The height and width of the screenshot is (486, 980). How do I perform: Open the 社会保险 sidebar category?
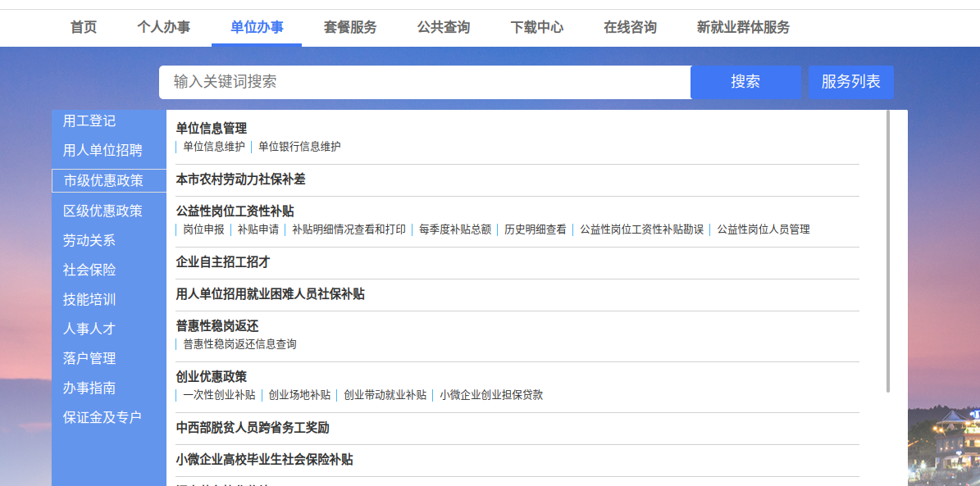(x=89, y=270)
